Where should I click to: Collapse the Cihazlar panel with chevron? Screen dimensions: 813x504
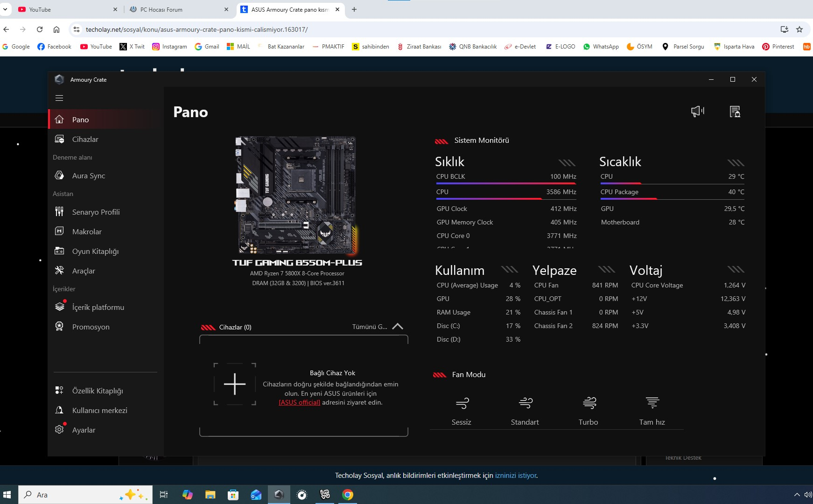398,327
